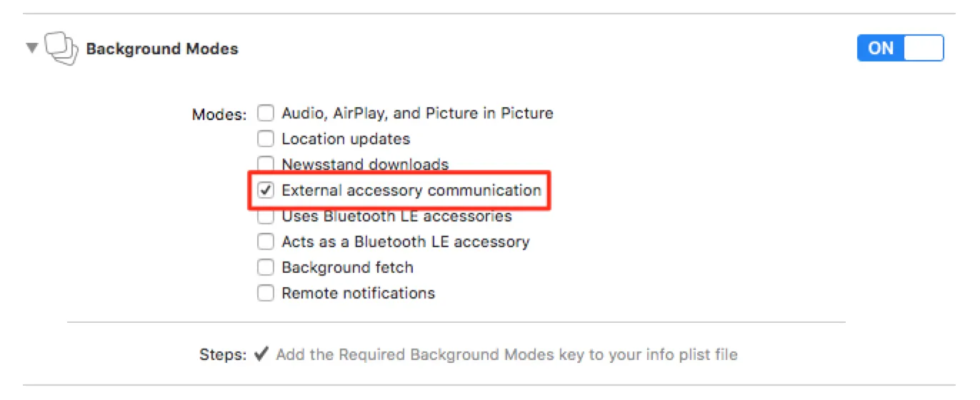This screenshot has height=400, width=980.
Task: Uncheck External accessory communication checkbox
Action: coord(266,190)
